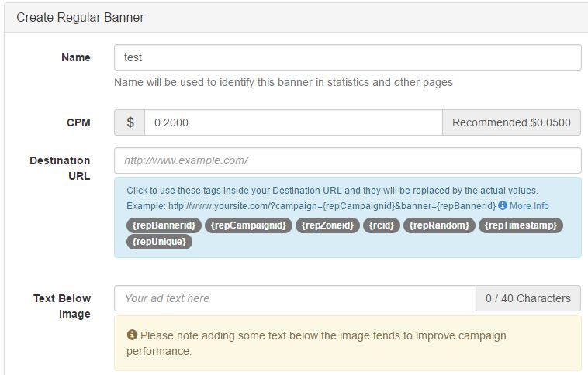Viewport: 588px width, 375px height.
Task: Click the CPM value input field
Action: tap(292, 122)
